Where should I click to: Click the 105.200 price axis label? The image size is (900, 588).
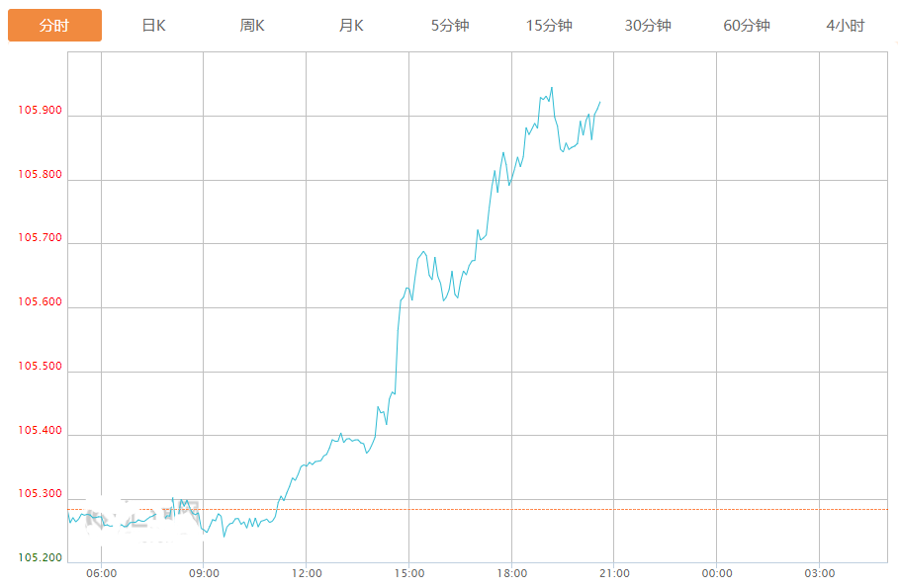pos(40,558)
